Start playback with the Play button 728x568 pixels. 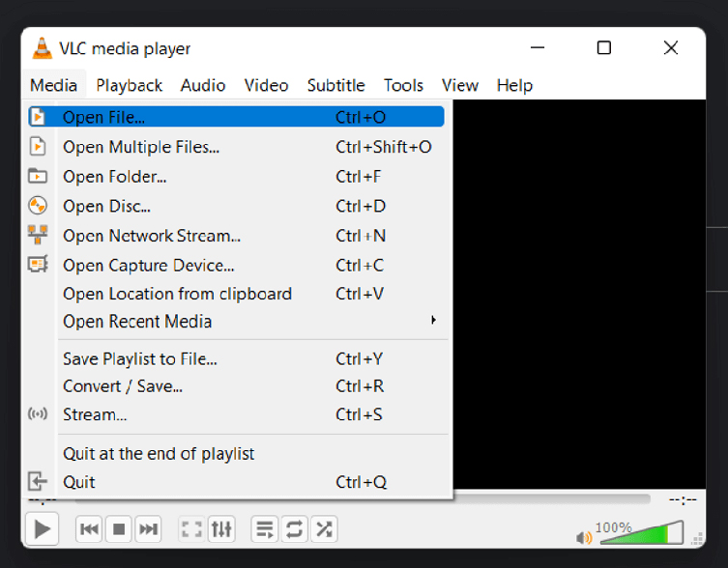pos(42,528)
